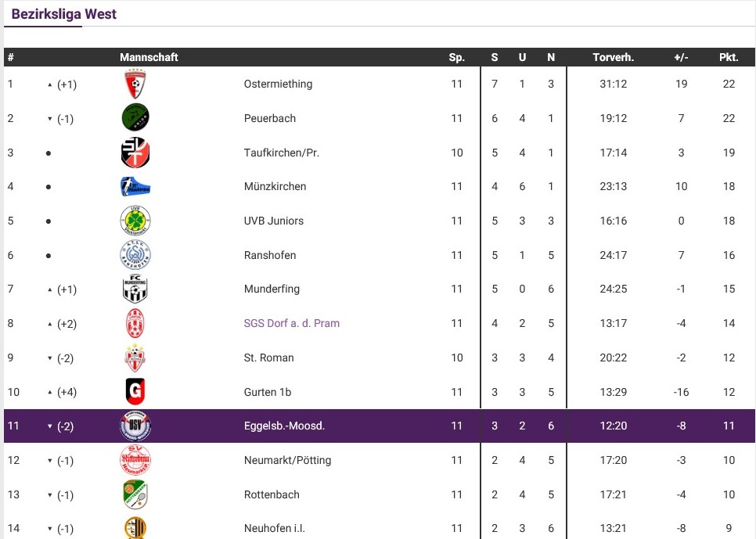
Task: Click the Mannschaft column header
Action: [149, 57]
